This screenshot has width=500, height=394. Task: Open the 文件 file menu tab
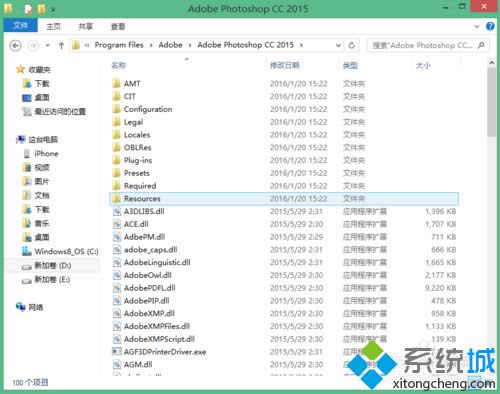20,26
